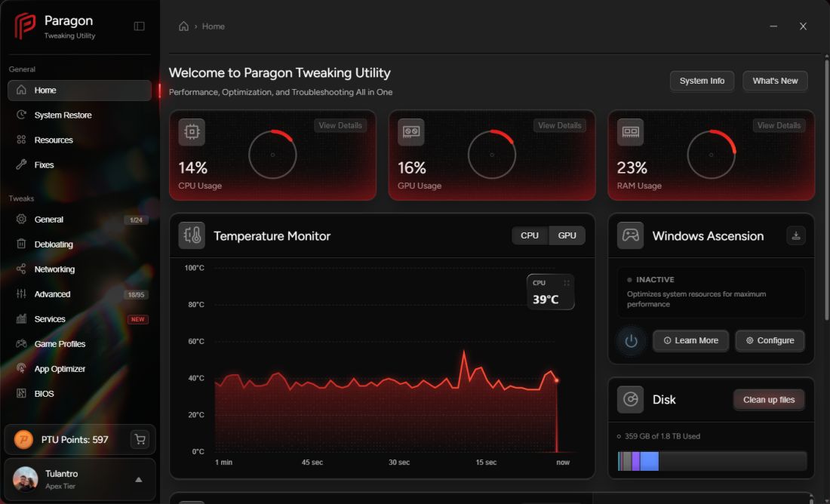Click the Temperature Monitor thermometer icon

pyautogui.click(x=192, y=235)
